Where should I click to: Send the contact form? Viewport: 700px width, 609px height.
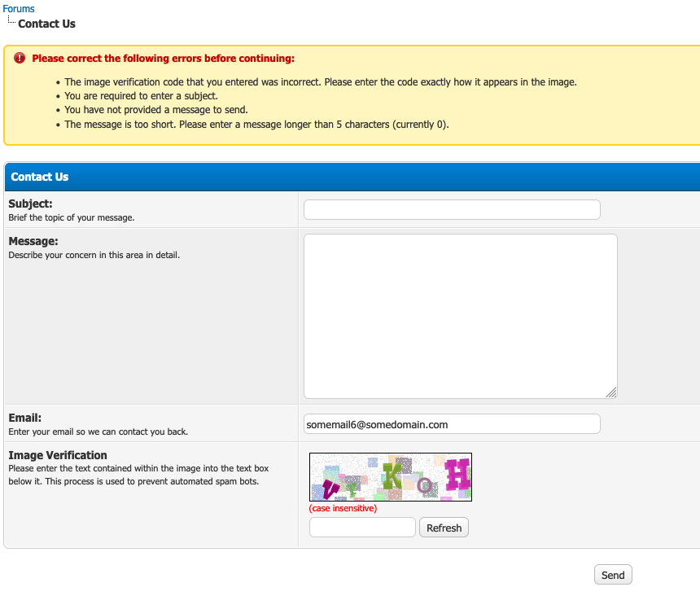613,575
